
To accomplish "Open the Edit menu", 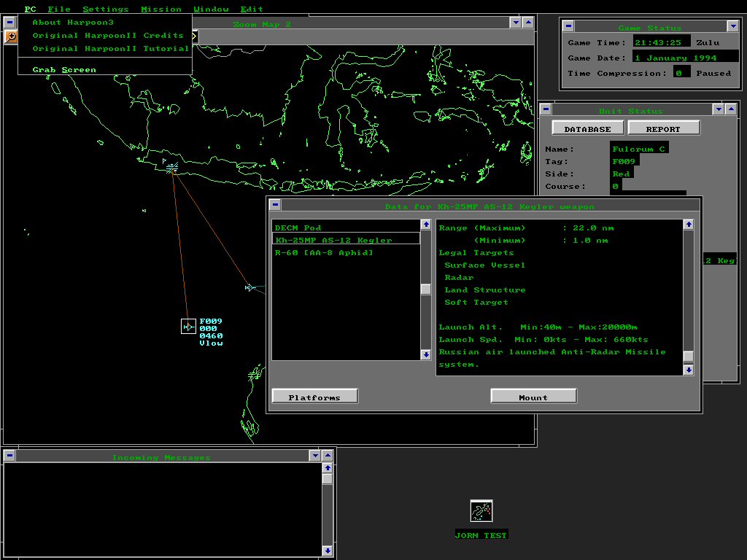I will pos(252,9).
